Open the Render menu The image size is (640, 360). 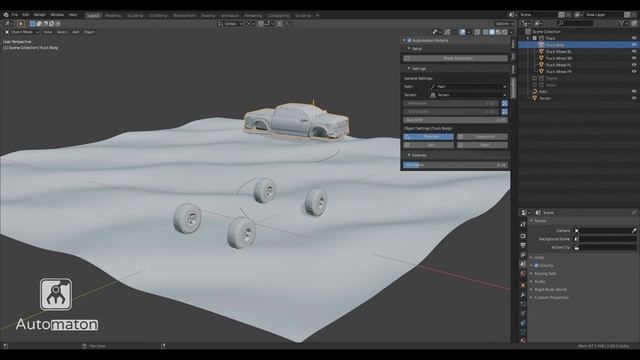click(40, 15)
